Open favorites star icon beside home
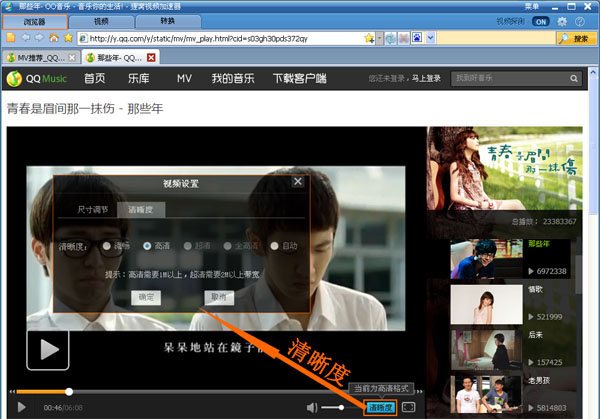Viewport: 600px width, 419px height. [68, 37]
